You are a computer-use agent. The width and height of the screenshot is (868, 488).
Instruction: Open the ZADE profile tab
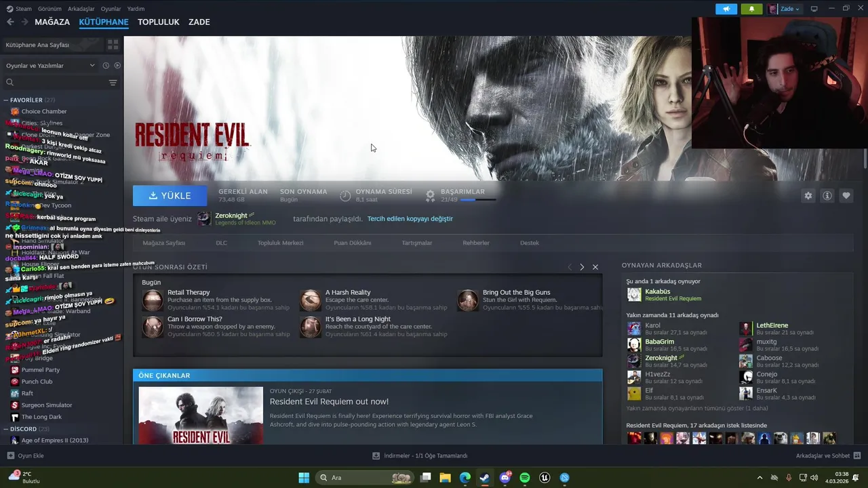click(x=199, y=22)
